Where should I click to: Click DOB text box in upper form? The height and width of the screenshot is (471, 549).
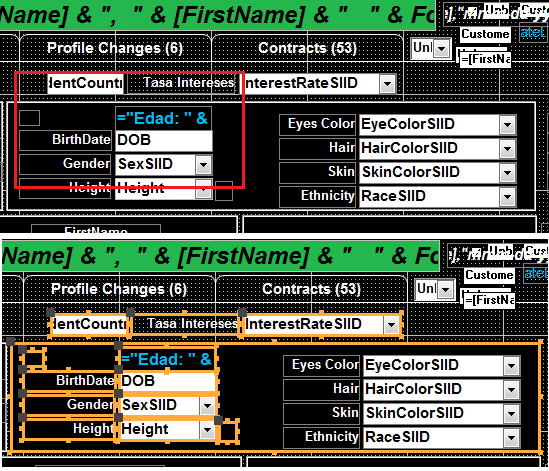[164, 140]
